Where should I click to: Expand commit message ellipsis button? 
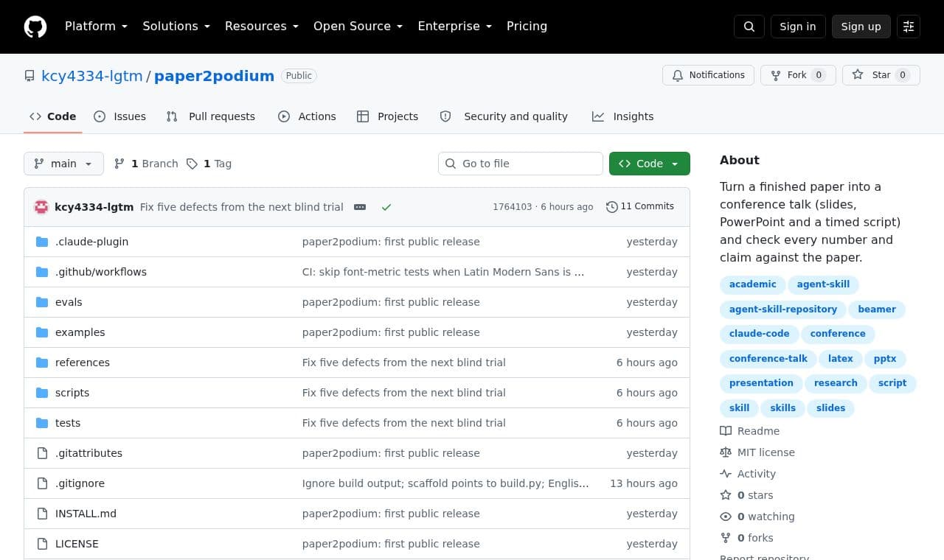pyautogui.click(x=360, y=207)
